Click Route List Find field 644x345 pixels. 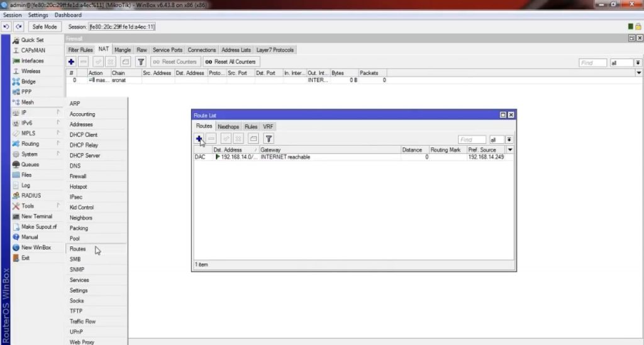pos(472,140)
